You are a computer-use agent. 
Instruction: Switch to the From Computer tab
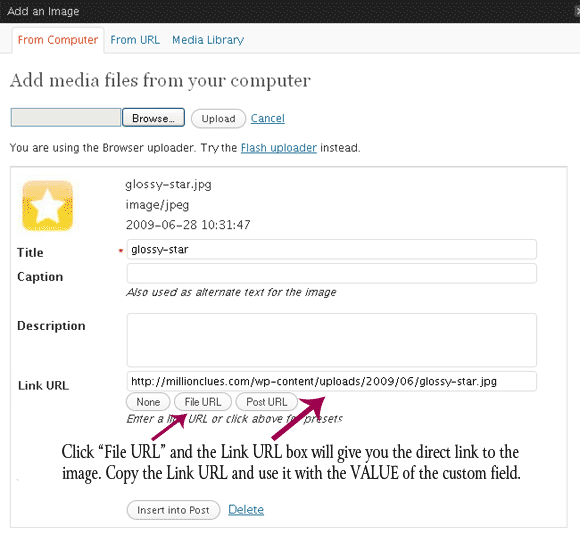pos(58,40)
